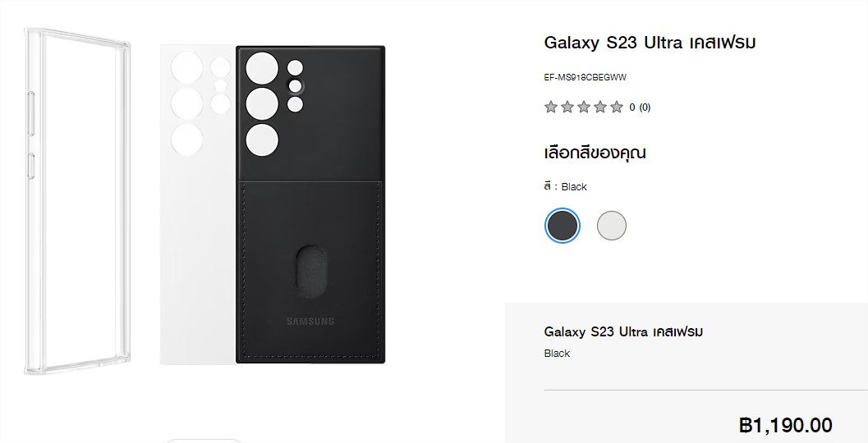868x443 pixels.
Task: View the white back plate image
Action: (x=198, y=204)
